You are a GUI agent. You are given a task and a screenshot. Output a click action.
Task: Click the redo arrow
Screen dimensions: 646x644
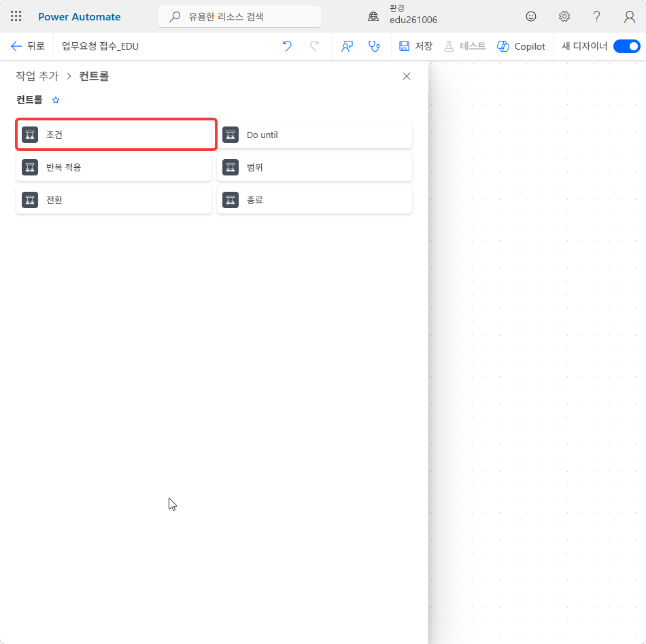coord(314,46)
